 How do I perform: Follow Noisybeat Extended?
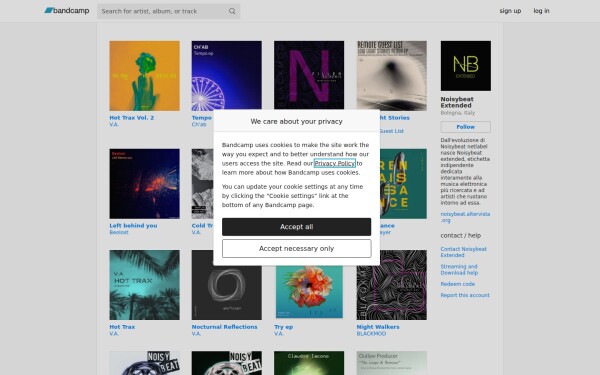point(465,127)
